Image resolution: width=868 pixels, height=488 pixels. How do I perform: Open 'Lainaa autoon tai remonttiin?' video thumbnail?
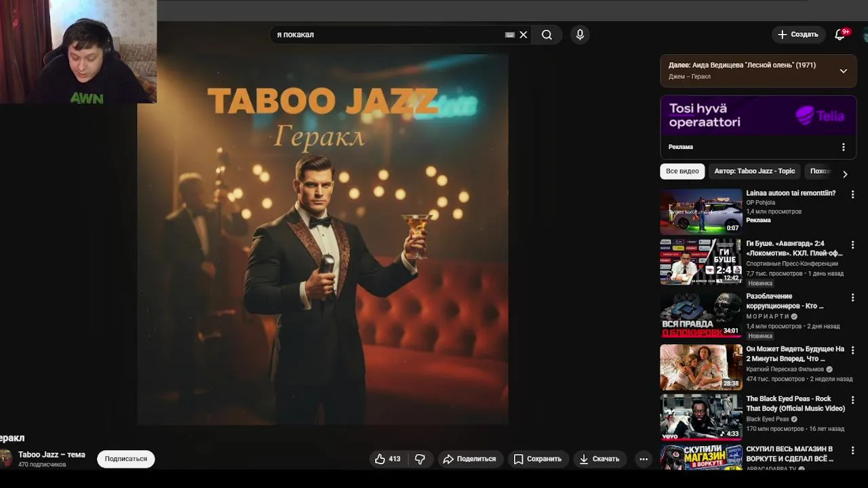coord(701,211)
